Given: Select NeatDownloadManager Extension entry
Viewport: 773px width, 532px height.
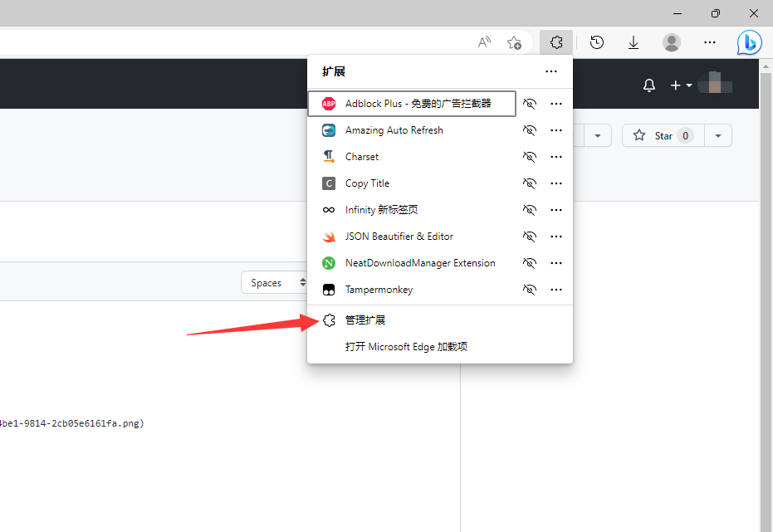Looking at the screenshot, I should (412, 263).
